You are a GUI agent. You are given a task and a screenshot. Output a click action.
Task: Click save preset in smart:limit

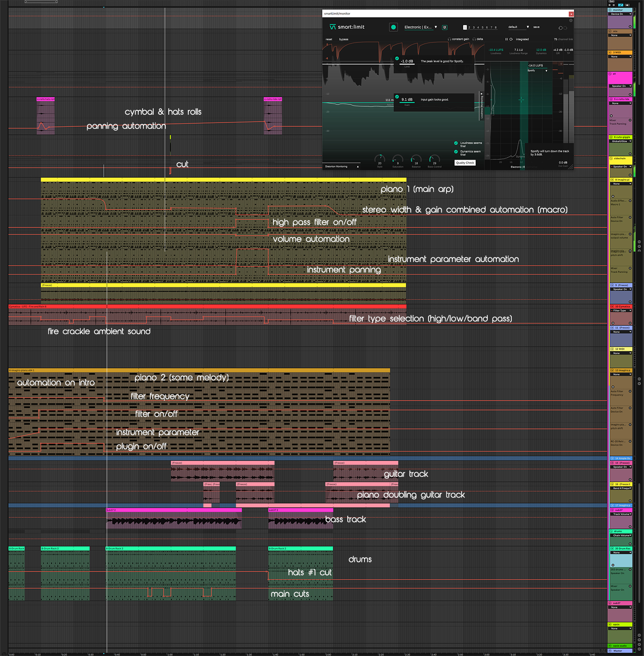pos(536,27)
